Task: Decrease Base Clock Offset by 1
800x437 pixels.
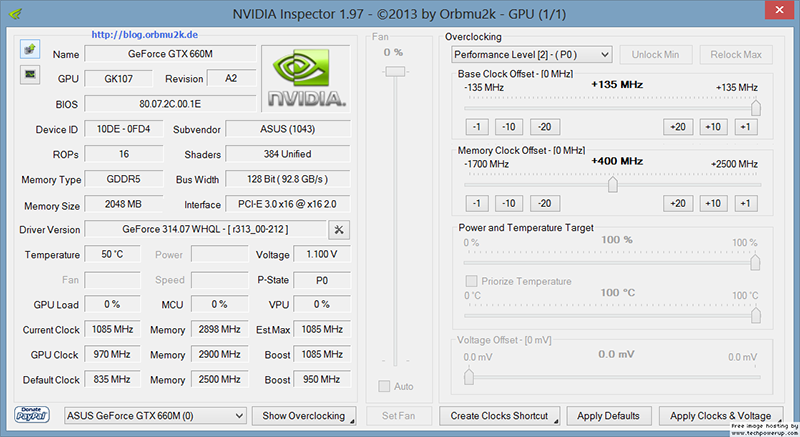Action: pyautogui.click(x=477, y=127)
